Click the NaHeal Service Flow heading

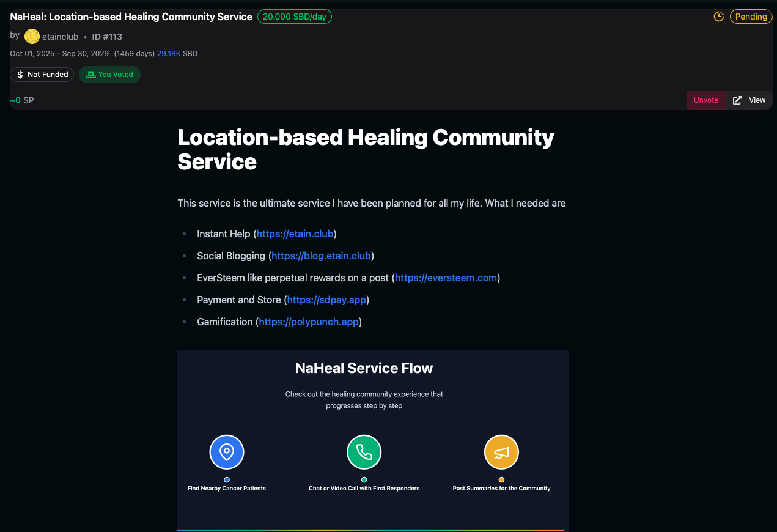[364, 368]
